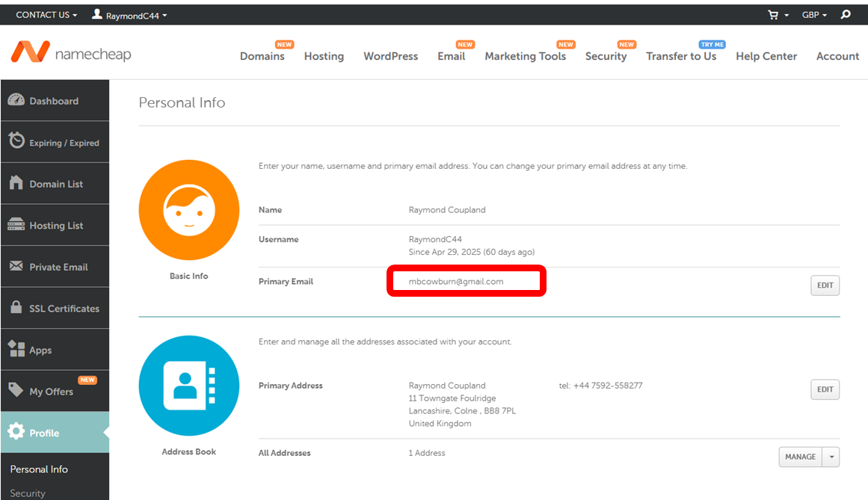
Task: Open the Domains menu
Action: [x=262, y=56]
